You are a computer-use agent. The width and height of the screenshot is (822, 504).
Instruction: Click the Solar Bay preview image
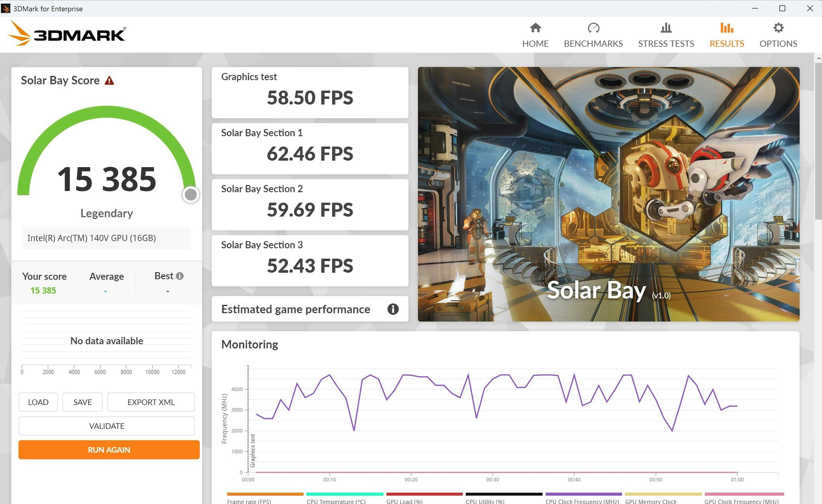(x=608, y=194)
